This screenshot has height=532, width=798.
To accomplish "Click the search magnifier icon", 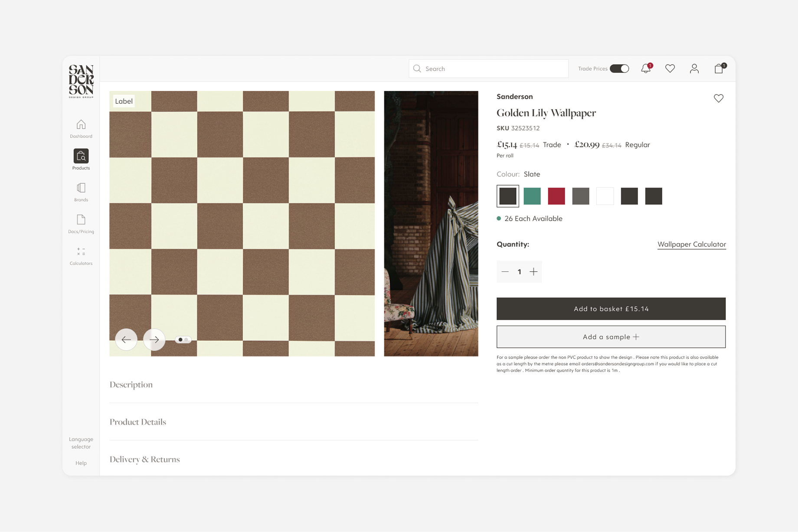I will pos(417,69).
